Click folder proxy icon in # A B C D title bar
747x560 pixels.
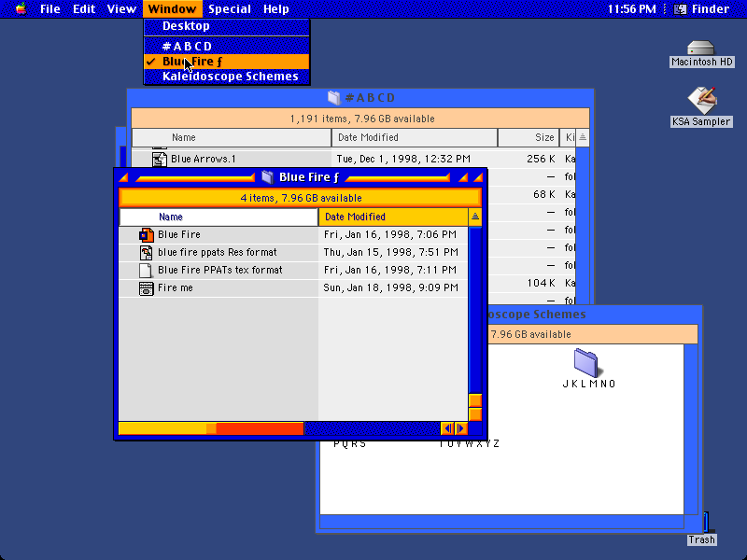(334, 98)
